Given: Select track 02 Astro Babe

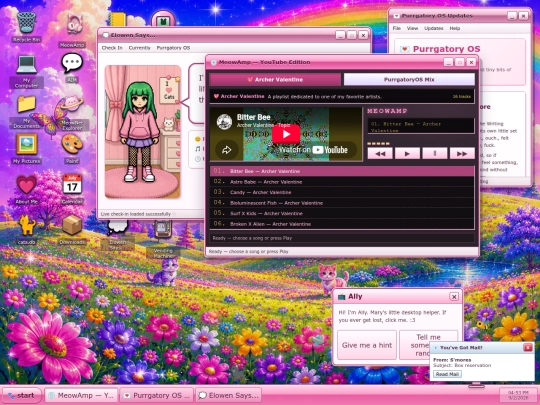Looking at the screenshot, I should coord(342,181).
